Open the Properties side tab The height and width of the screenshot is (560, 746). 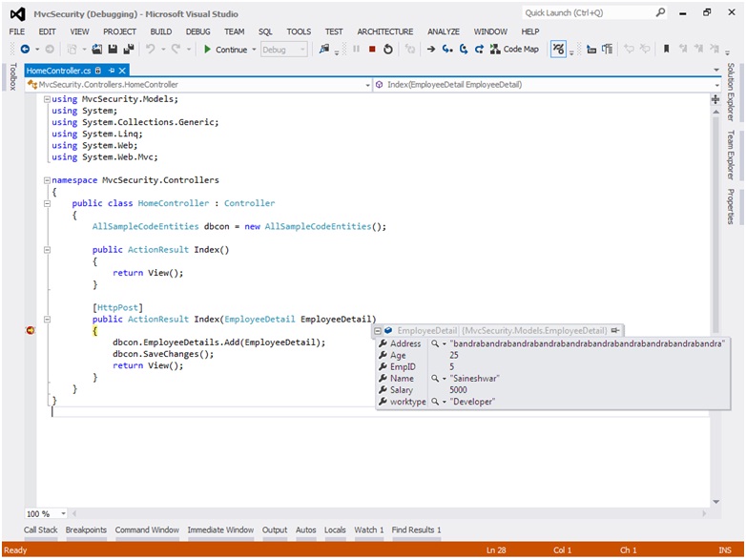click(x=731, y=206)
